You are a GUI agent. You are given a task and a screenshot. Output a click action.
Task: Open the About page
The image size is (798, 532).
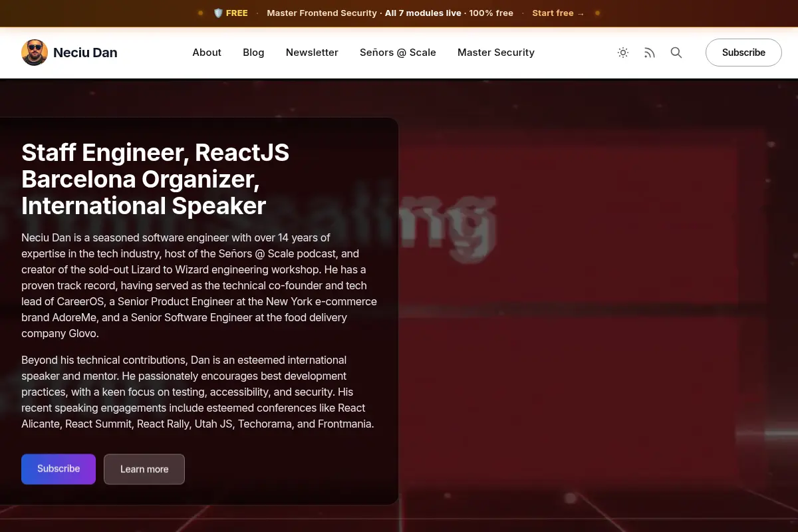click(207, 53)
